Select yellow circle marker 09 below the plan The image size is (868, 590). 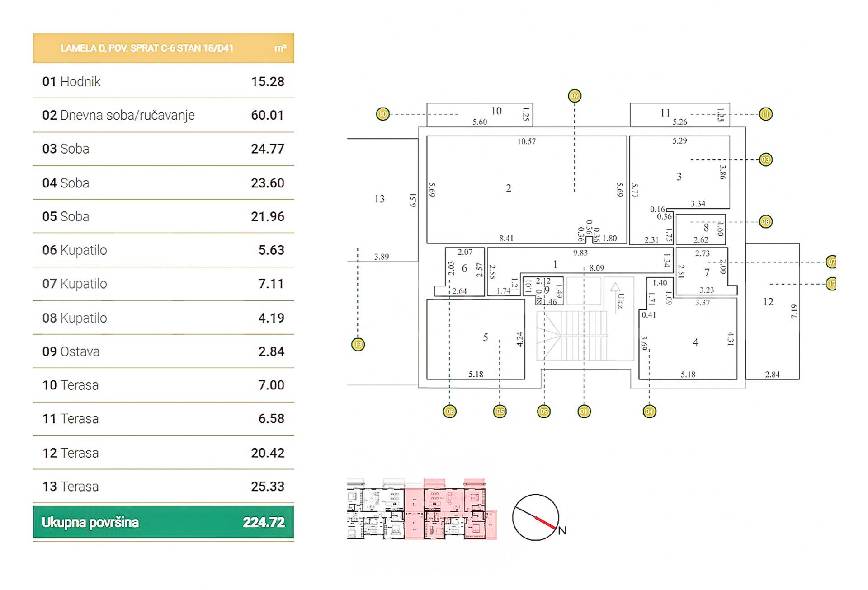(544, 412)
